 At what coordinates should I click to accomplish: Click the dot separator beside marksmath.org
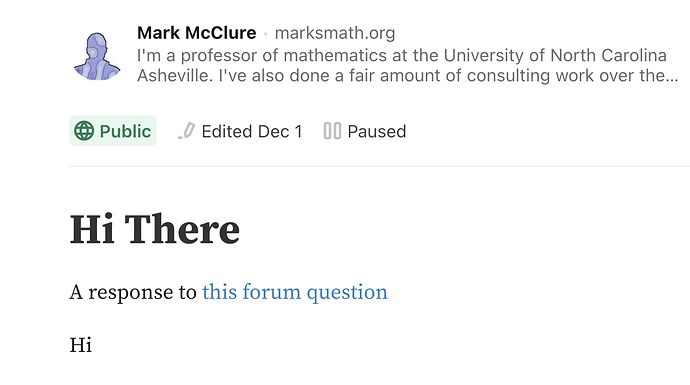pos(266,33)
